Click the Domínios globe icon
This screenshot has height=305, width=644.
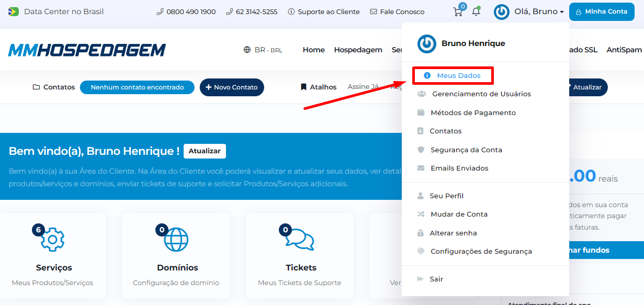176,240
